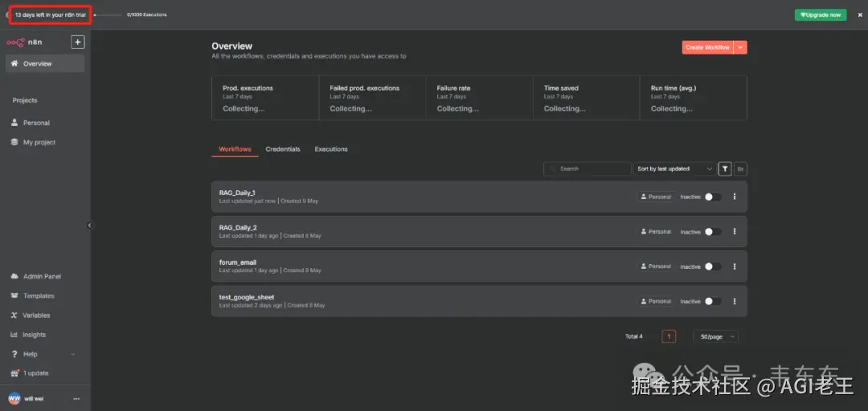The width and height of the screenshot is (868, 411).
Task: Open three-dot menu for RAG_Daily_1 workflow
Action: point(735,197)
